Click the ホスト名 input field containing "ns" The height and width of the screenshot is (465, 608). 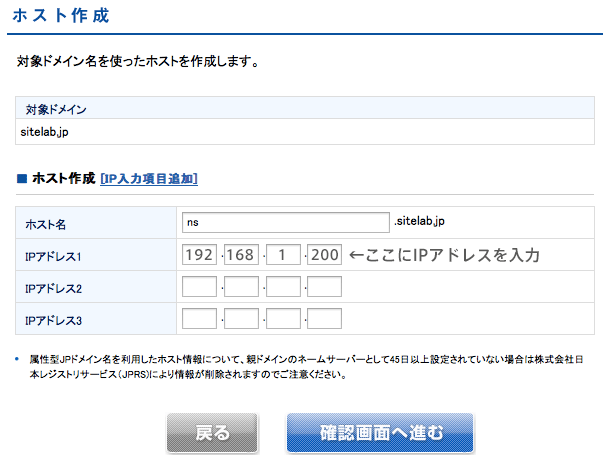point(285,222)
